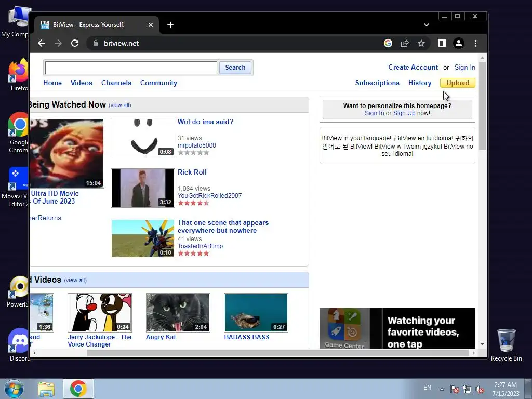
Task: Click the vertical scrollbar down arrow
Action: click(x=482, y=344)
